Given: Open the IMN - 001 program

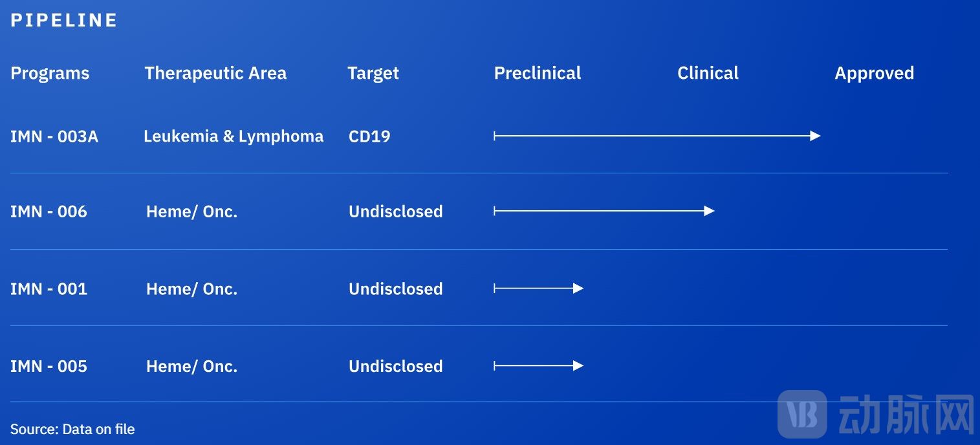Looking at the screenshot, I should click(x=49, y=289).
